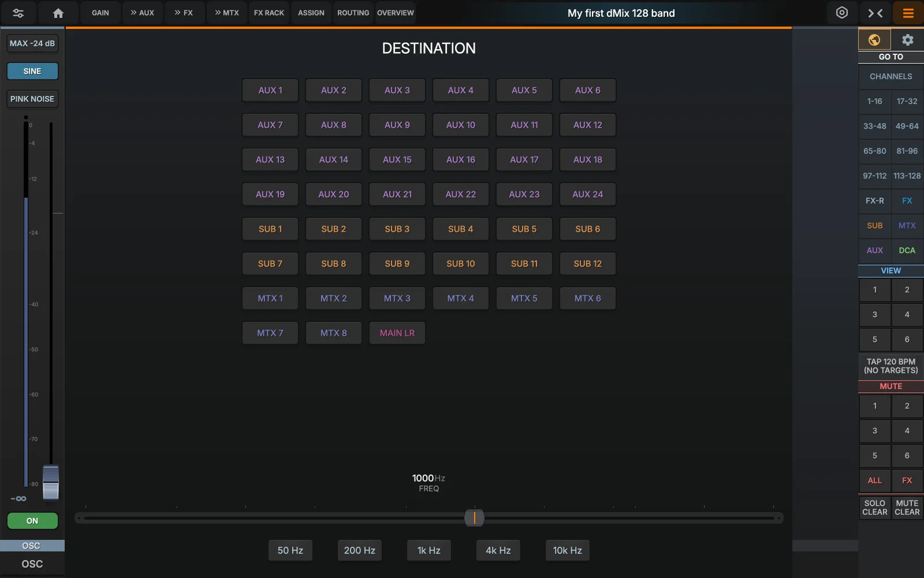Click MUTE CLEAR
The width and height of the screenshot is (924, 578).
tap(907, 507)
